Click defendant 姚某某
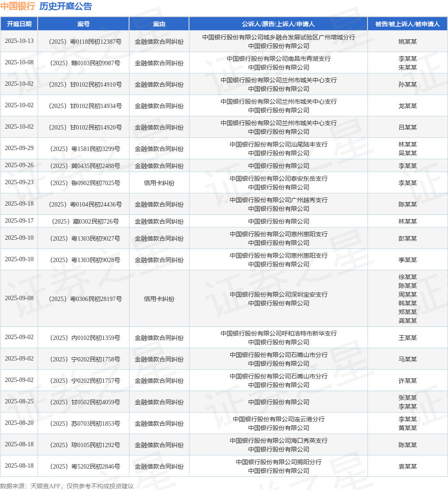 coord(407,42)
